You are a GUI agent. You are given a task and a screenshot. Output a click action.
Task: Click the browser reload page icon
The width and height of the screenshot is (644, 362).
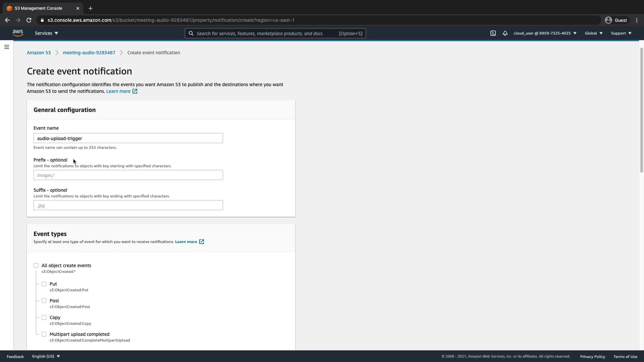coord(29,20)
